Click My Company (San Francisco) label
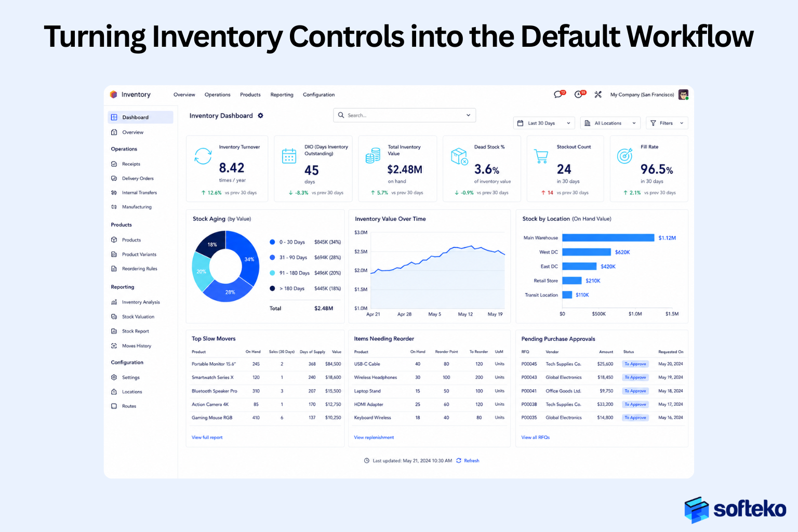 [x=642, y=95]
